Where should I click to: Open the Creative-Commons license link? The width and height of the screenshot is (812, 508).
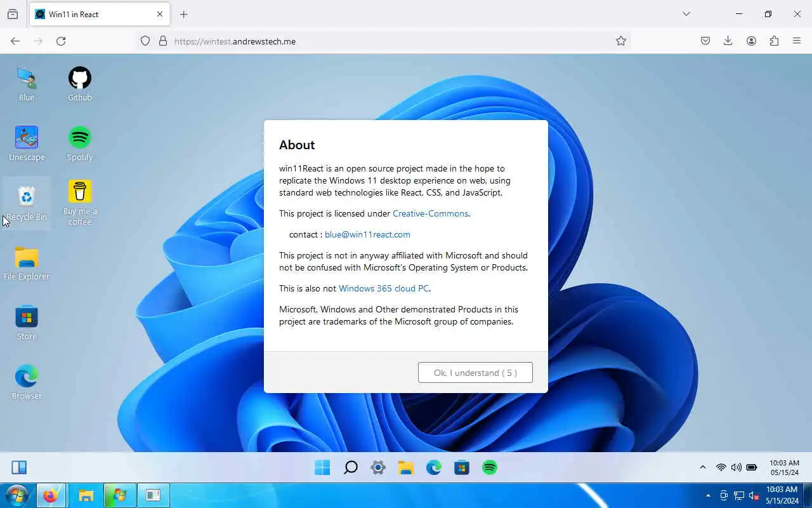pos(430,213)
